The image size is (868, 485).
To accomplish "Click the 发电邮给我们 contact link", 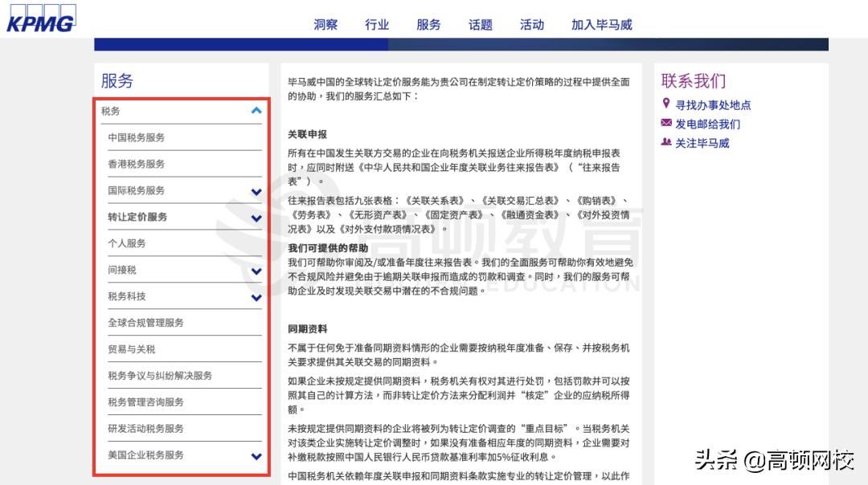I will click(x=709, y=123).
